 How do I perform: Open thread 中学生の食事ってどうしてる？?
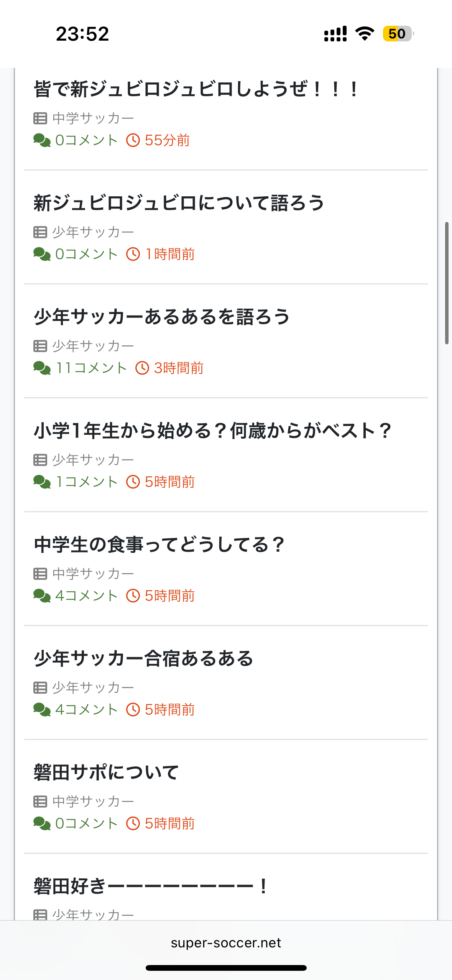pos(159,545)
